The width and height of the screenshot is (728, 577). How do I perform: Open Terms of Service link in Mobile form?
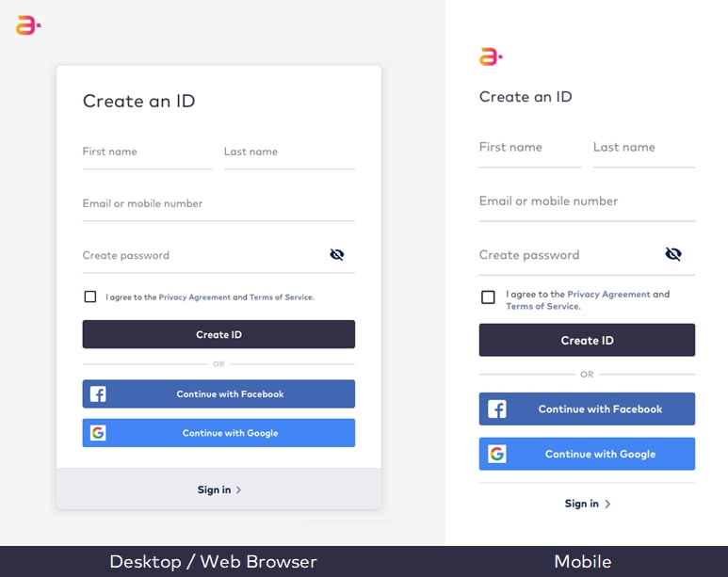[x=543, y=306]
